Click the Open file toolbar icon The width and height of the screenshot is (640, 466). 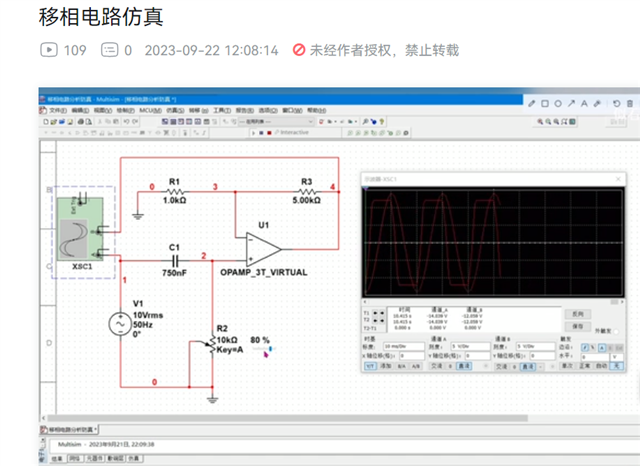coord(54,122)
